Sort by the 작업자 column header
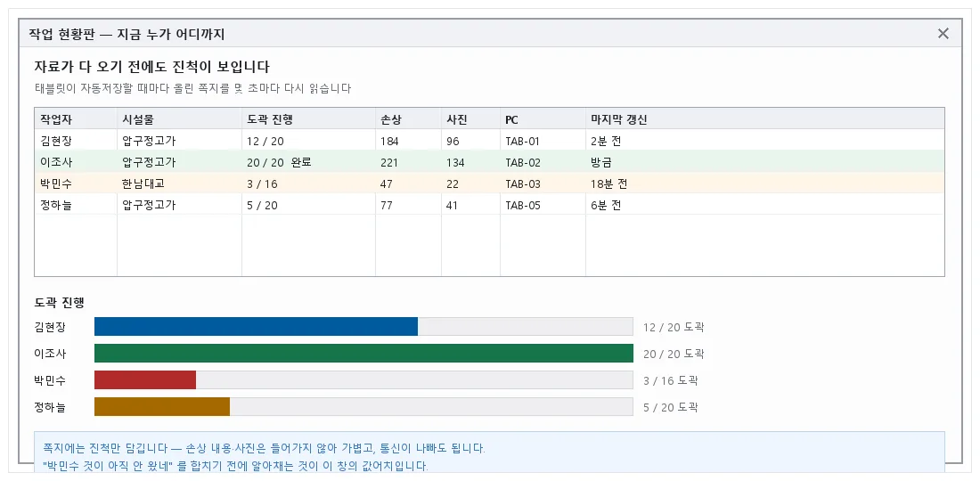The height and width of the screenshot is (481, 980). point(76,118)
